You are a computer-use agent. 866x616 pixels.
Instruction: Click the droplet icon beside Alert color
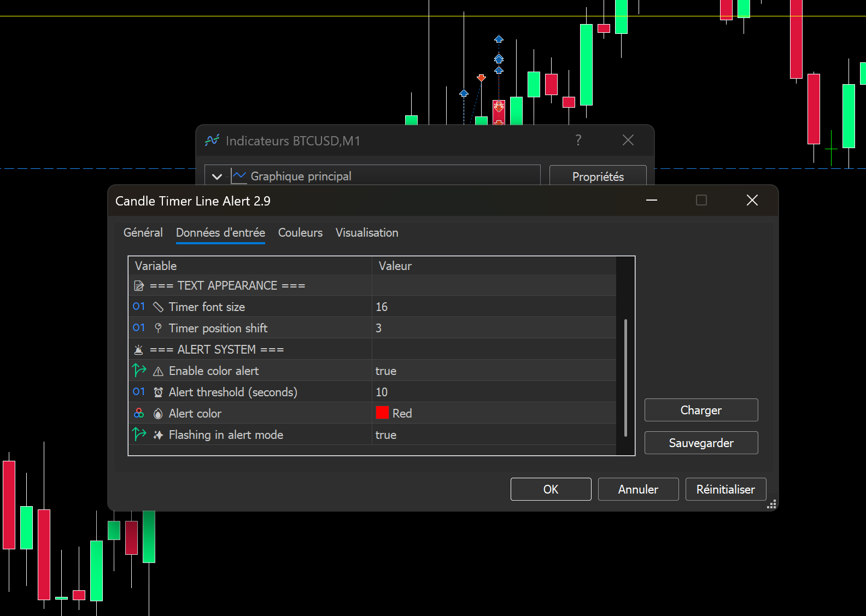tap(158, 414)
